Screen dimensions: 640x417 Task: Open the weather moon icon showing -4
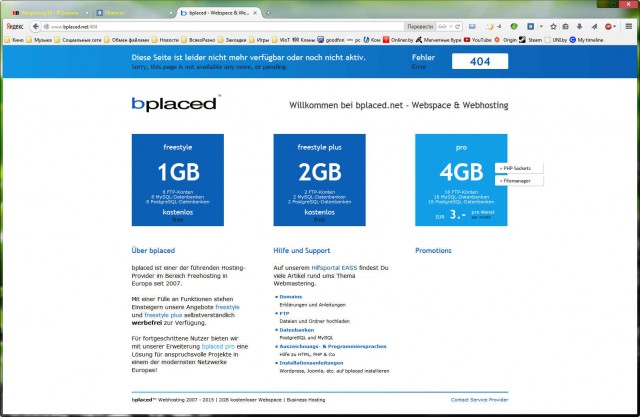point(493,27)
